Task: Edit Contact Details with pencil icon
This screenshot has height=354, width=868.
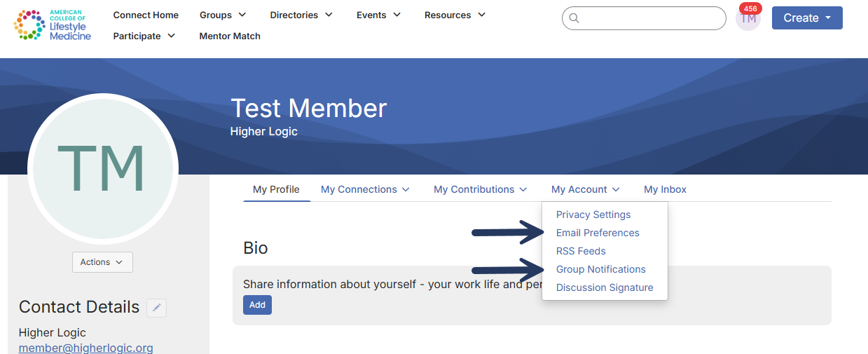Action: [157, 307]
